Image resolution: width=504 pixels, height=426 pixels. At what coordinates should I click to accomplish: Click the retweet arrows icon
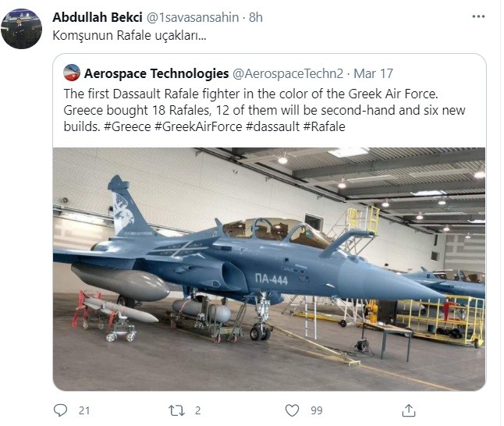click(176, 410)
